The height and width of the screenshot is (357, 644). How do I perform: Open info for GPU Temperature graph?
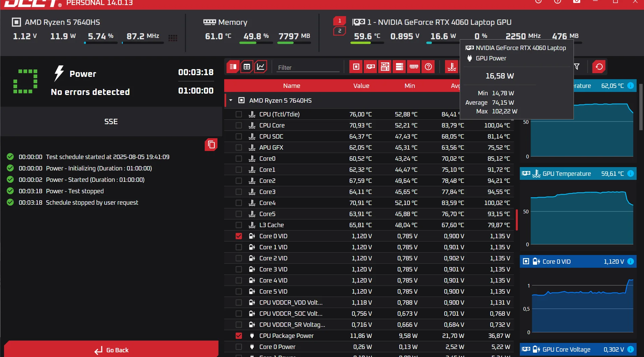[631, 173]
